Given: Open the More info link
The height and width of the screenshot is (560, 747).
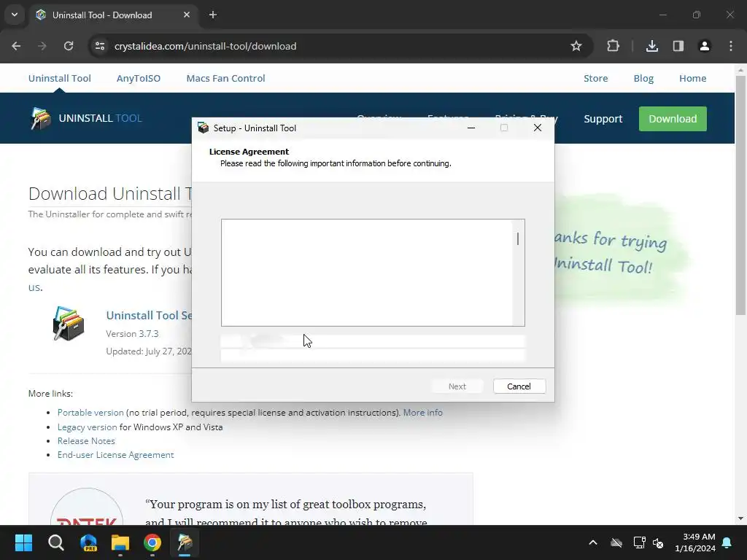Looking at the screenshot, I should [422, 413].
